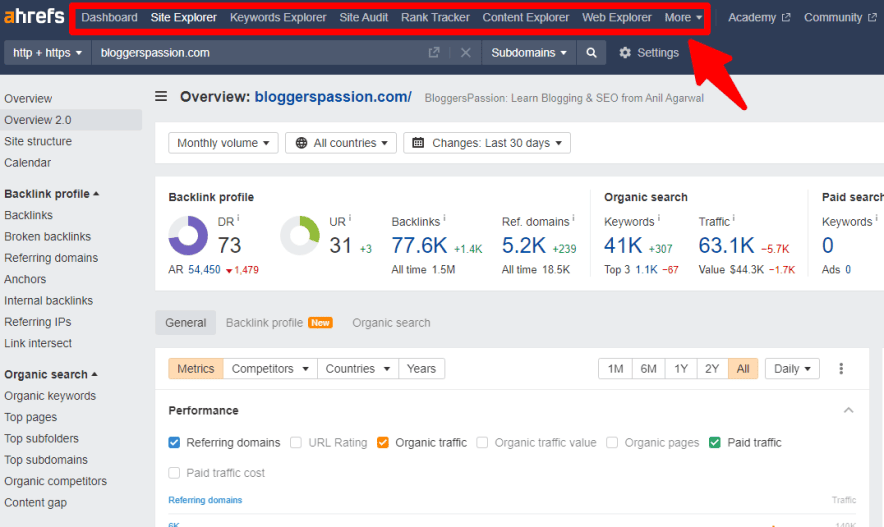Open Changes: Last 30 days dropdown
The image size is (884, 527).
click(487, 143)
